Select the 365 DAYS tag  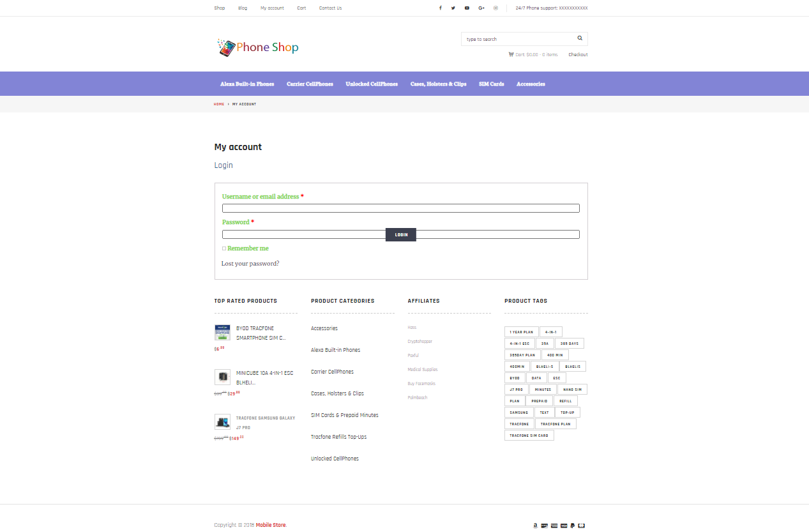click(x=570, y=344)
